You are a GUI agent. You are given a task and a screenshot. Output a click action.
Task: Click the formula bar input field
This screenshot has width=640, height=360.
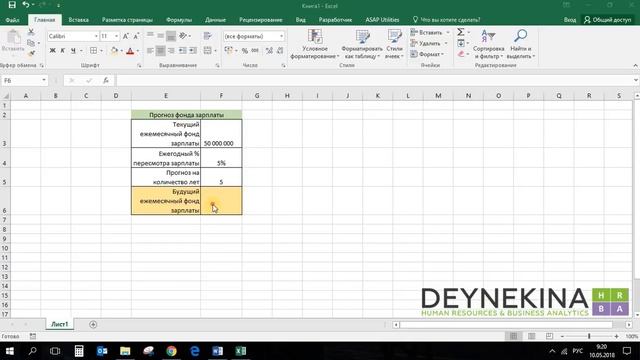tap(373, 80)
